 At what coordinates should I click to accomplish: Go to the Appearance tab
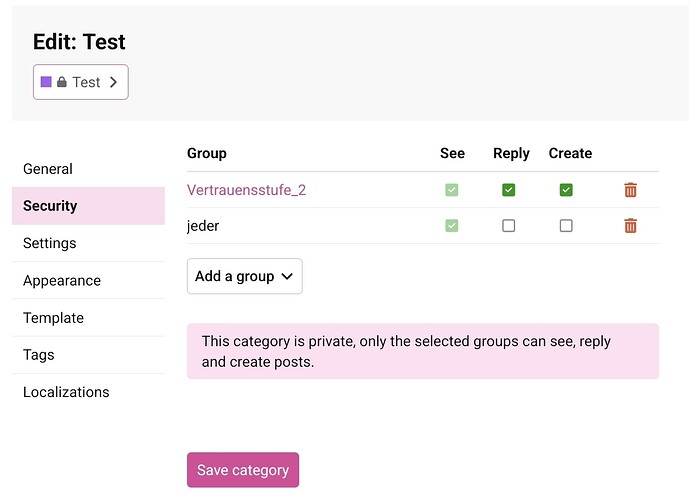(x=88, y=280)
